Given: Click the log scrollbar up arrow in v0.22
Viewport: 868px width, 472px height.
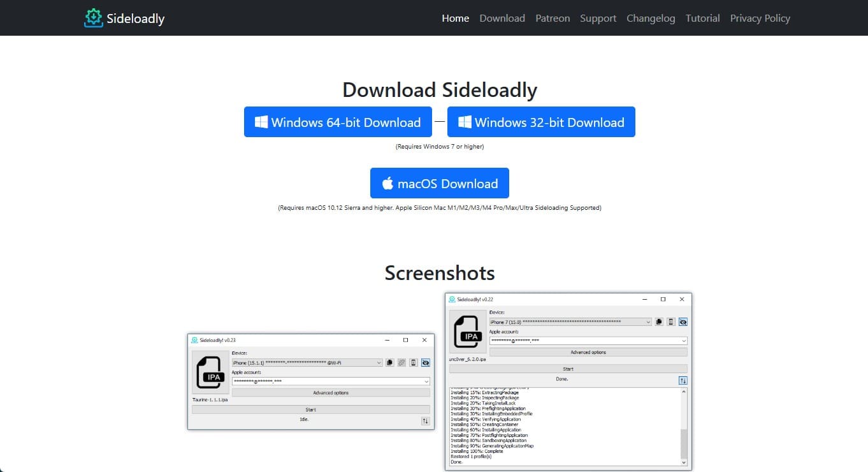Looking at the screenshot, I should pos(684,390).
